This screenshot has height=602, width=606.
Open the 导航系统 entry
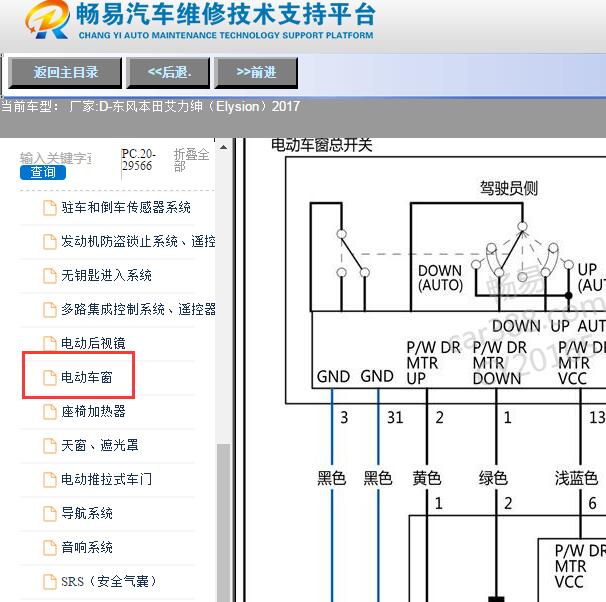click(87, 514)
